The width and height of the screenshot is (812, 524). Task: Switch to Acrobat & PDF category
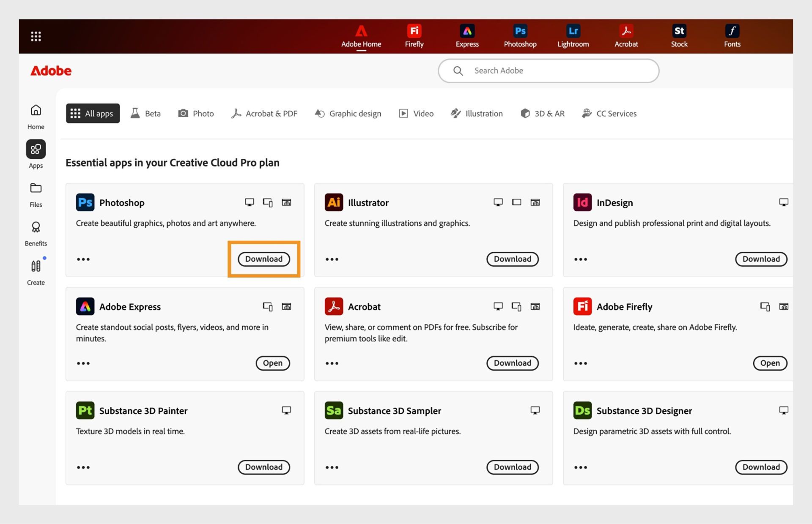[264, 113]
